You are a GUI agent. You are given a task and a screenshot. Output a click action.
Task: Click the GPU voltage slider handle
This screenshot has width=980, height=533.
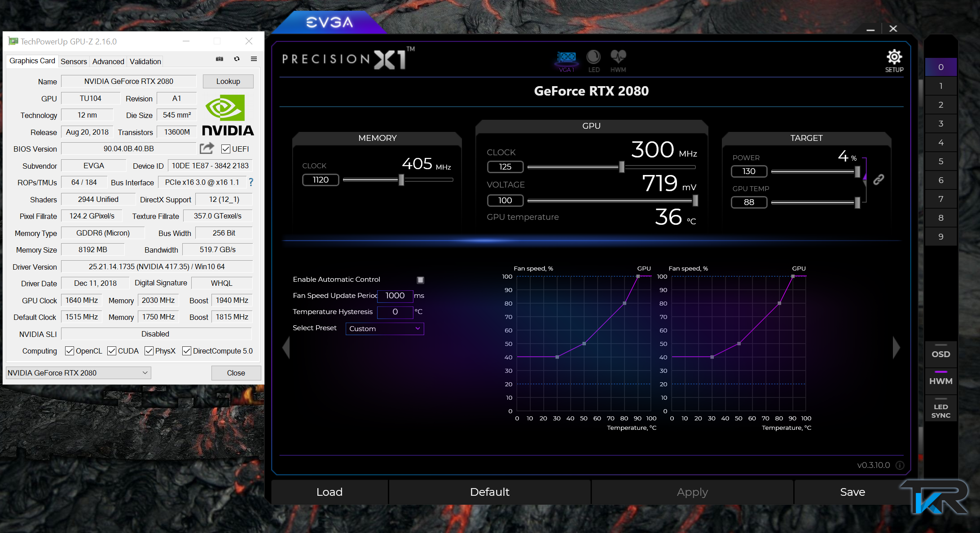695,201
